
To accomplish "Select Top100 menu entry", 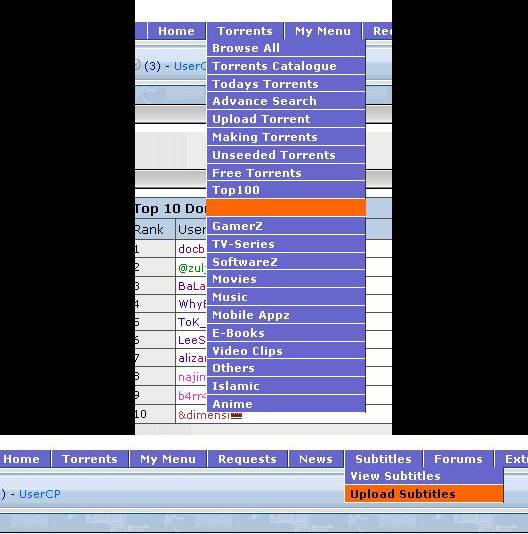I will click(x=286, y=190).
